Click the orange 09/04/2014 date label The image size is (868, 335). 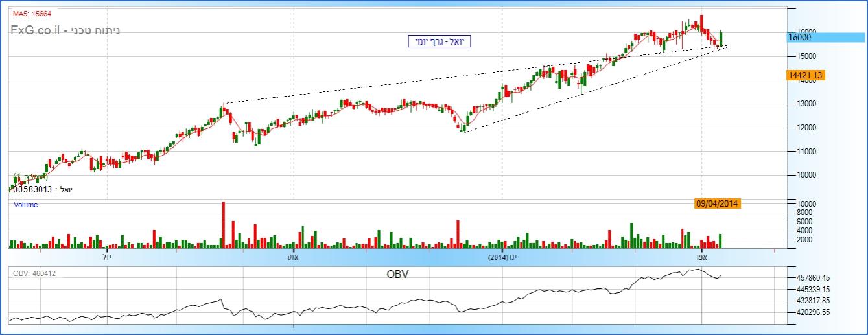click(717, 203)
